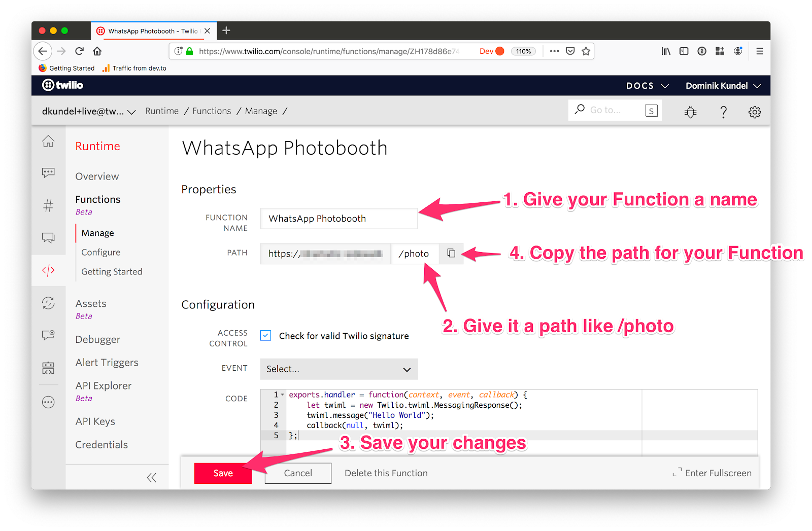Image resolution: width=812 pixels, height=531 pixels.
Task: Click the 110% zoom level indicator
Action: tap(523, 51)
